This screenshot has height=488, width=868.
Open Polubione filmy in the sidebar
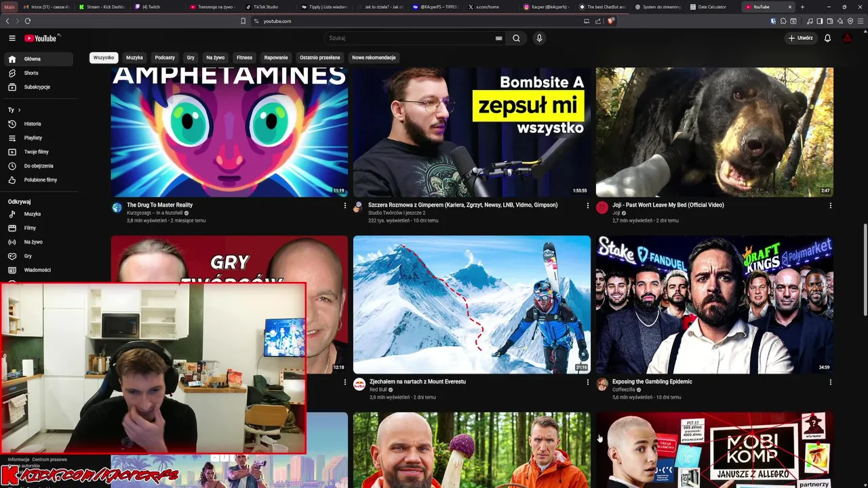[x=38, y=180]
